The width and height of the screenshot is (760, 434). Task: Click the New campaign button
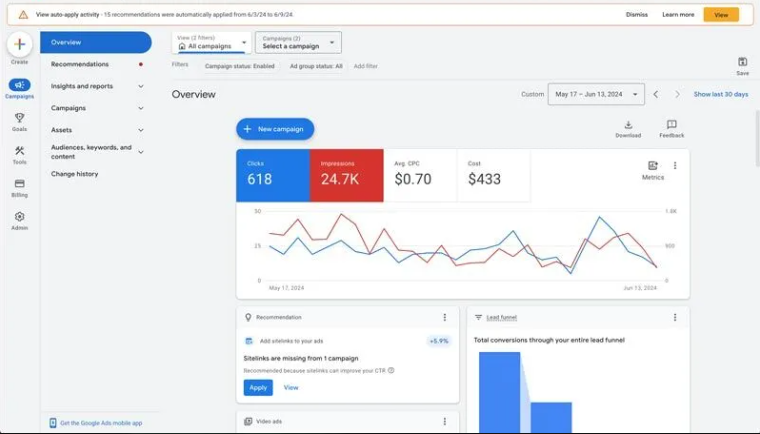(x=275, y=129)
